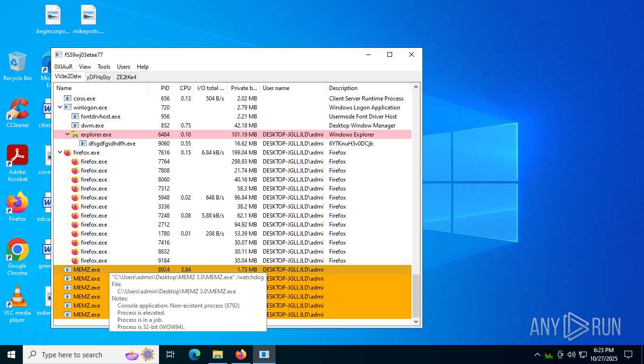Collapse the firefox.exe process tree
The height and width of the screenshot is (364, 644).
pos(60,153)
